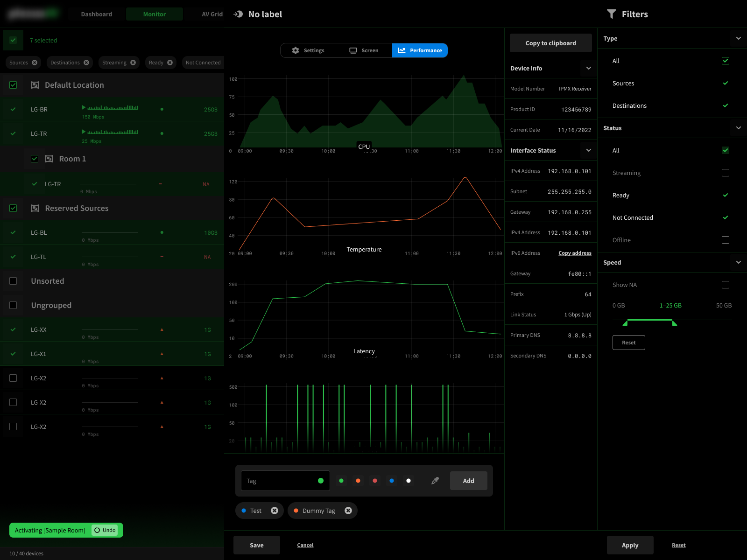Collapse the Interface Status section

(589, 150)
